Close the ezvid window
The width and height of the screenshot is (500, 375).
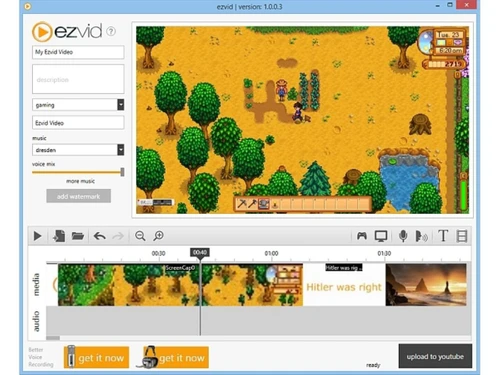pos(467,5)
